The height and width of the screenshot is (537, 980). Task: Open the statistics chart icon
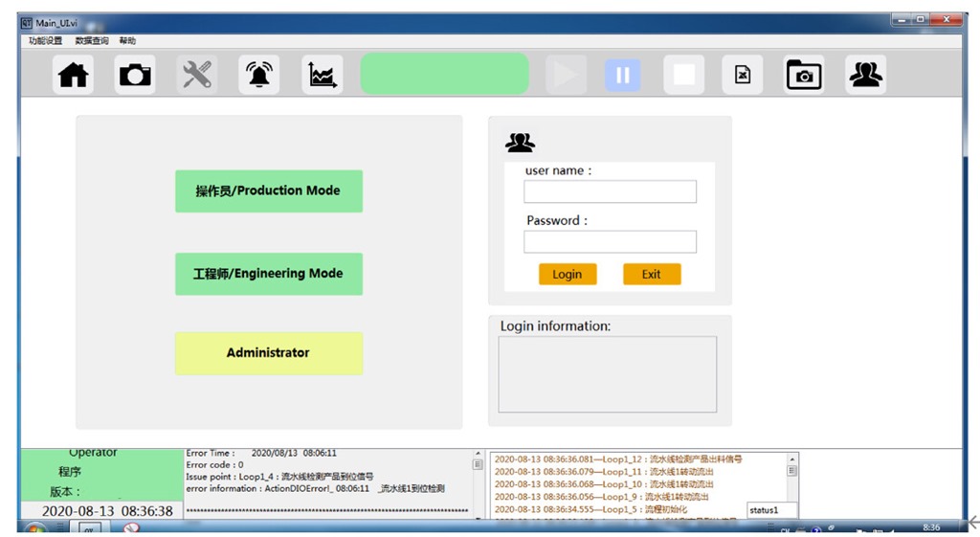(x=322, y=75)
